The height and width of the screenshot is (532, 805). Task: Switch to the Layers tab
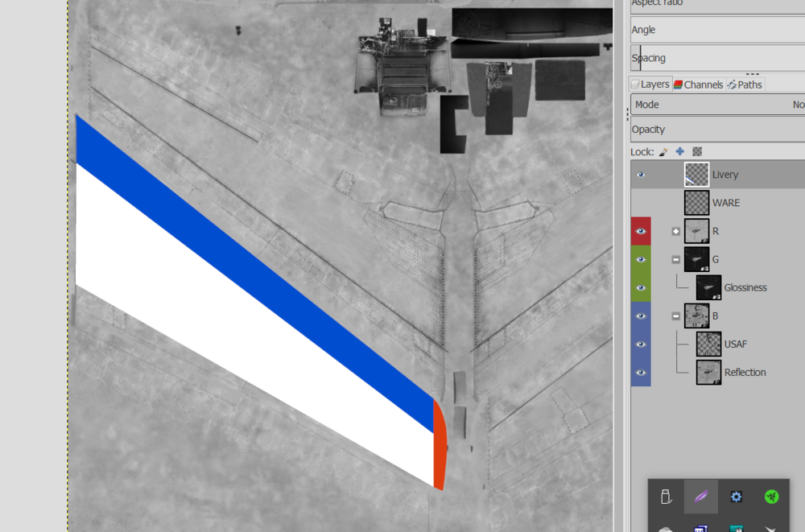tap(650, 85)
